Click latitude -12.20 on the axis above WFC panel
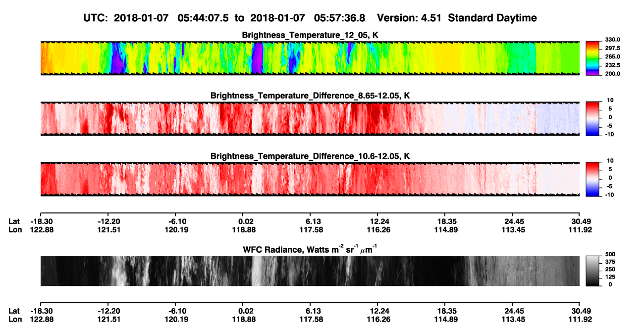Image resolution: width=644 pixels, height=330 pixels. click(x=109, y=222)
